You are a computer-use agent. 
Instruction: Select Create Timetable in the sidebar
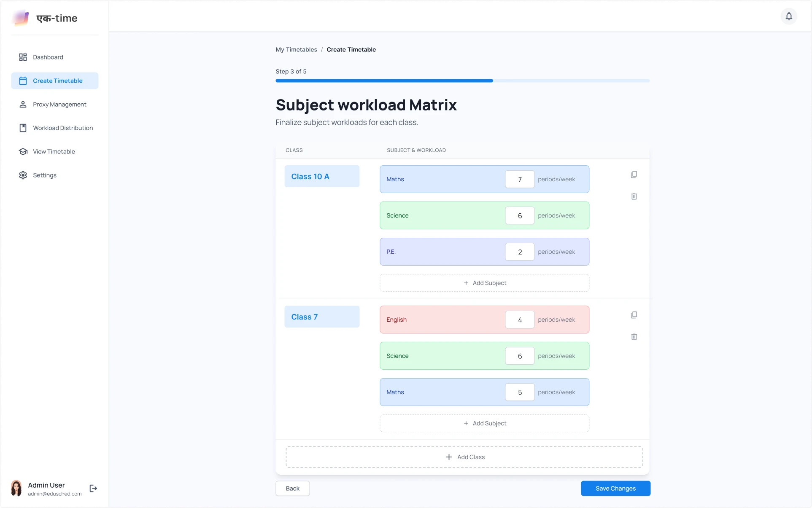coord(55,81)
